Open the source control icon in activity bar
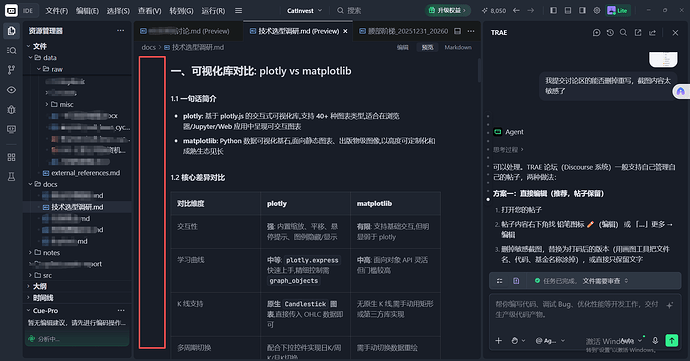This screenshot has width=690, height=361. pos(11,70)
